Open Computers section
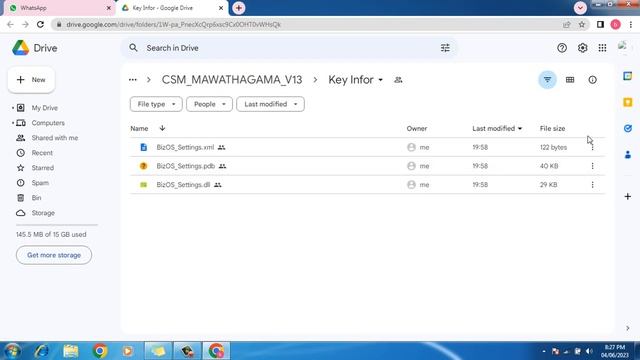The width and height of the screenshot is (640, 360). tap(48, 123)
